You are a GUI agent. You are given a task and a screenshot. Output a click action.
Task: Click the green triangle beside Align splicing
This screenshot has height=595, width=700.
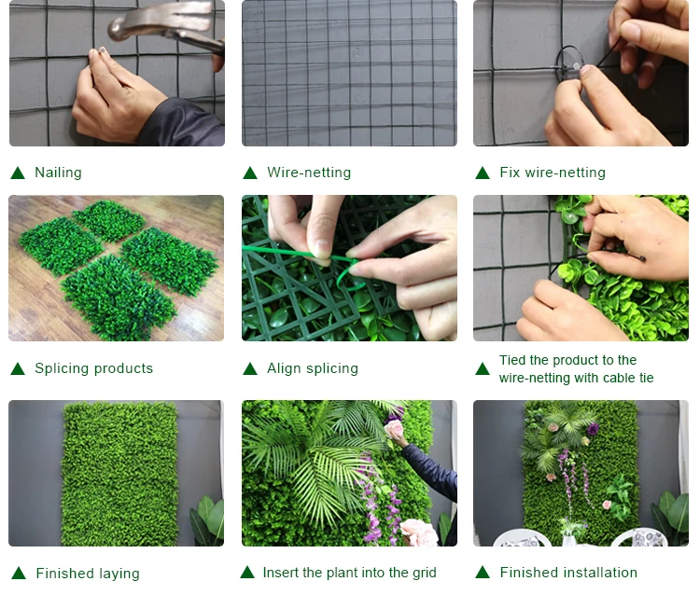click(x=250, y=369)
